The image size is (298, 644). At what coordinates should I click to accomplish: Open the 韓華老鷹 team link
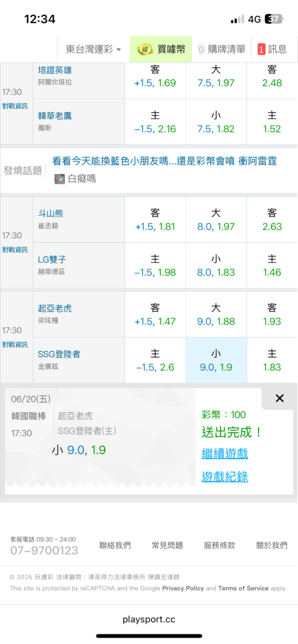click(55, 116)
